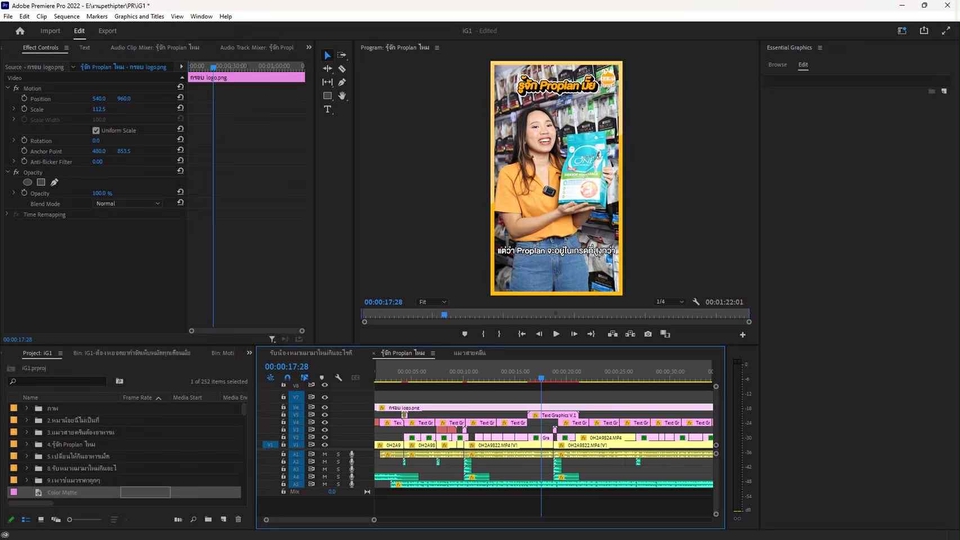Click the trash Clear icon in Project panel
Viewport: 960px width, 540px height.
[238, 519]
